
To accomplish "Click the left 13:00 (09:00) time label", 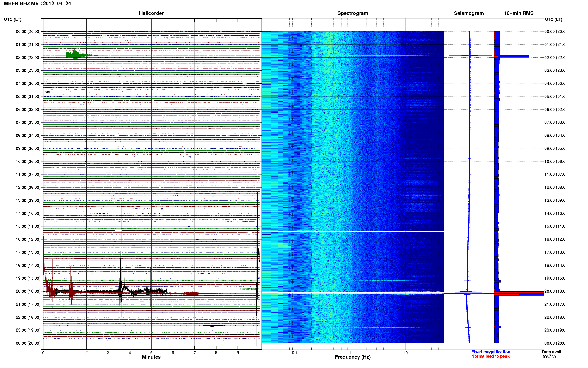I will coord(28,200).
